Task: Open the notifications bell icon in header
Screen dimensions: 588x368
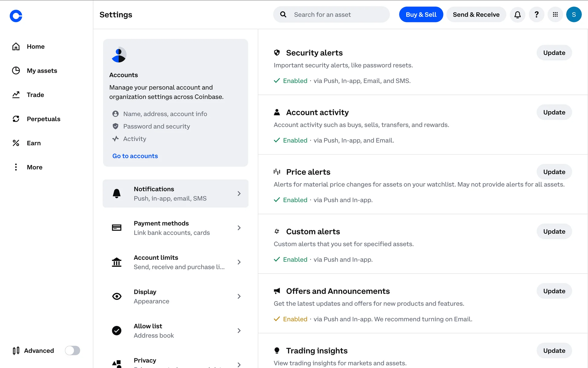Action: 518,15
